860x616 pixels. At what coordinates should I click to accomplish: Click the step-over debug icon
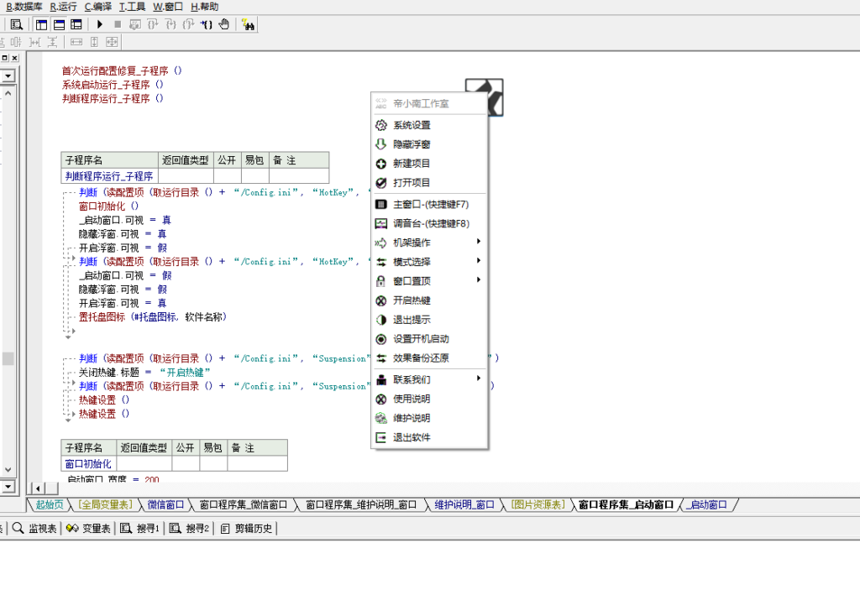pos(153,24)
